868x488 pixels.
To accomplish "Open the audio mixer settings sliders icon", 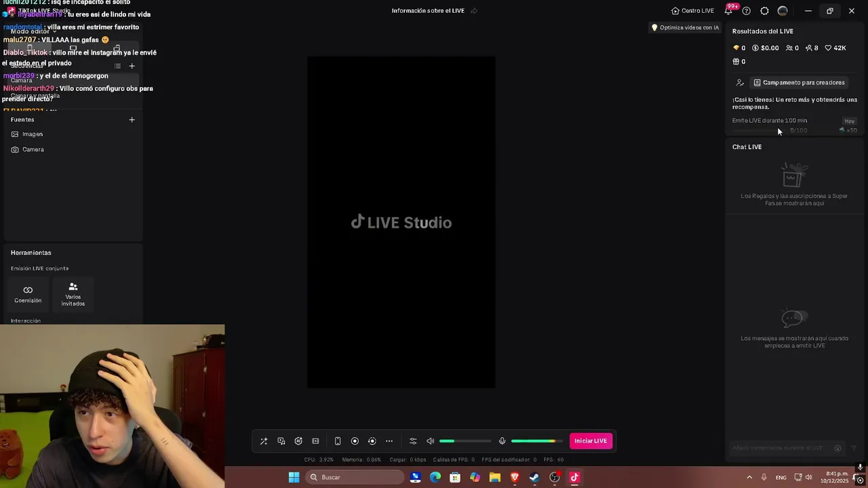I will point(413,441).
